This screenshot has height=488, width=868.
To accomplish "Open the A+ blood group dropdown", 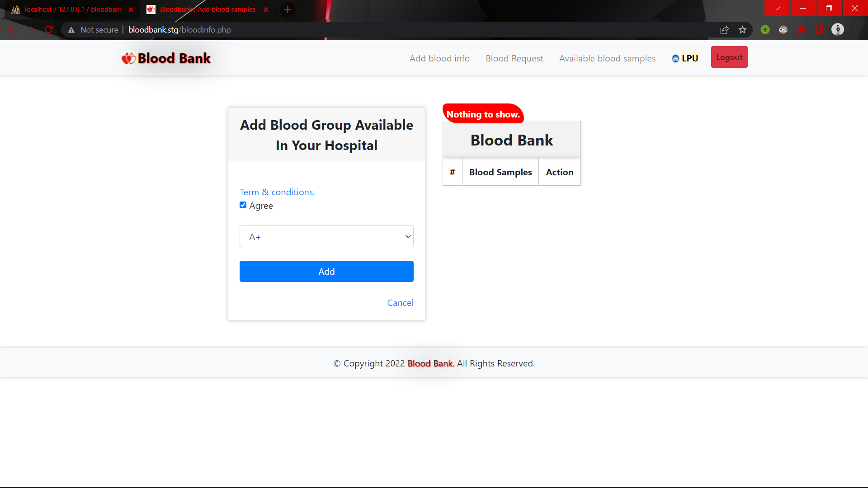I will (x=326, y=236).
